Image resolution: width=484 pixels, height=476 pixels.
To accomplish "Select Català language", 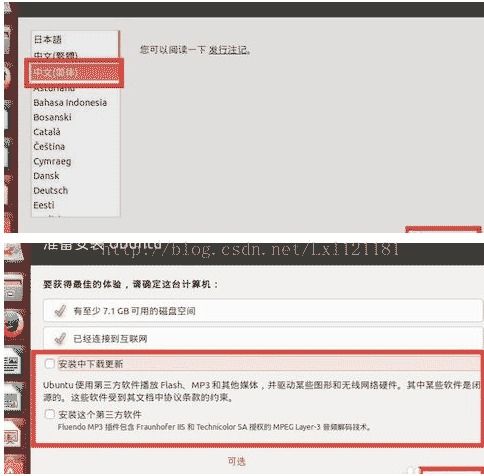I will [x=47, y=132].
